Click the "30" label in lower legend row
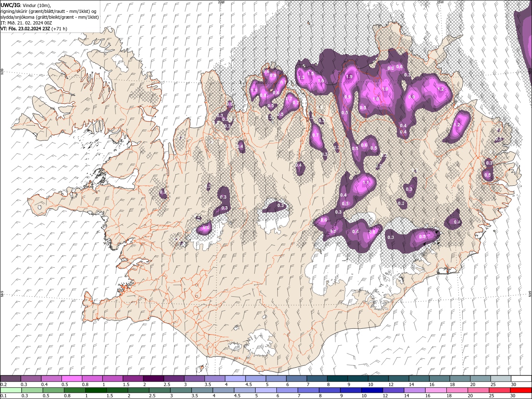 513,396
